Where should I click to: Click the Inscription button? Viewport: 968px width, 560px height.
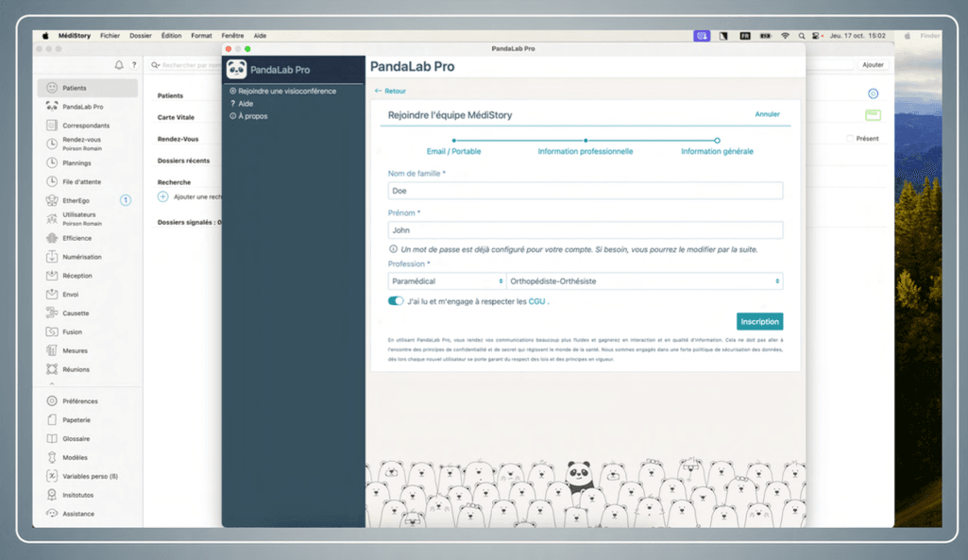pos(759,322)
